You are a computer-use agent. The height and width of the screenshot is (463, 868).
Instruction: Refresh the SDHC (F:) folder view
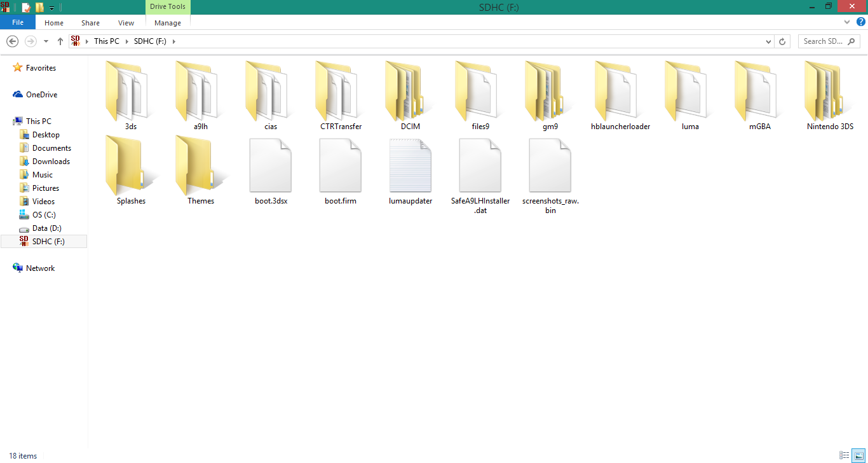coord(783,41)
